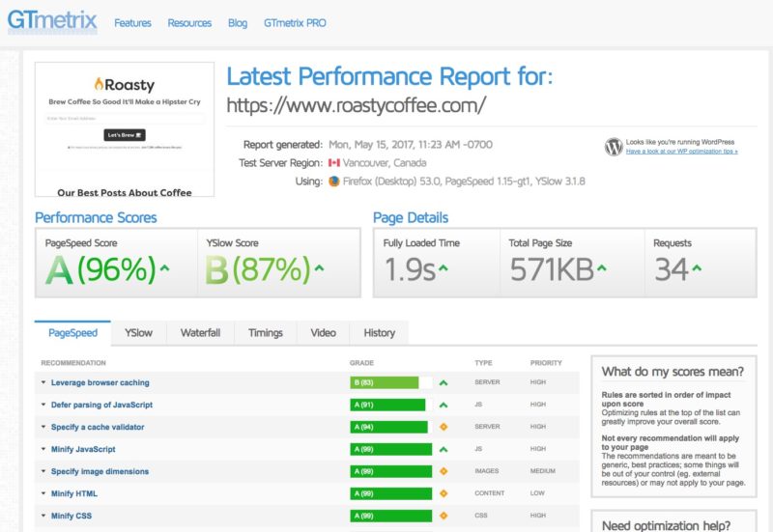
Task: Expand Minify JavaScript recommendation
Action: tap(43, 449)
